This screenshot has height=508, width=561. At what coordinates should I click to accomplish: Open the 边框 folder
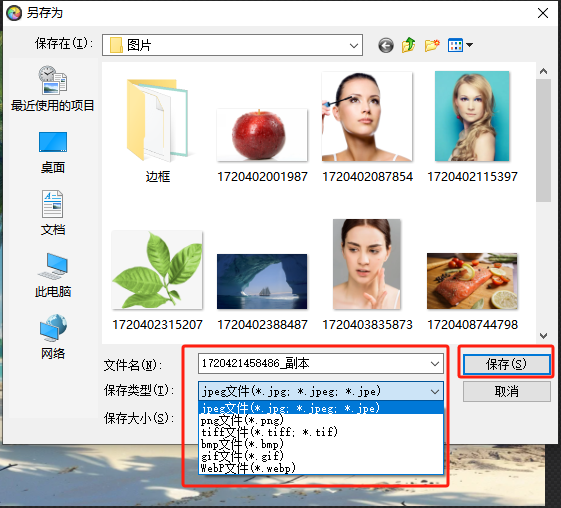[x=157, y=131]
